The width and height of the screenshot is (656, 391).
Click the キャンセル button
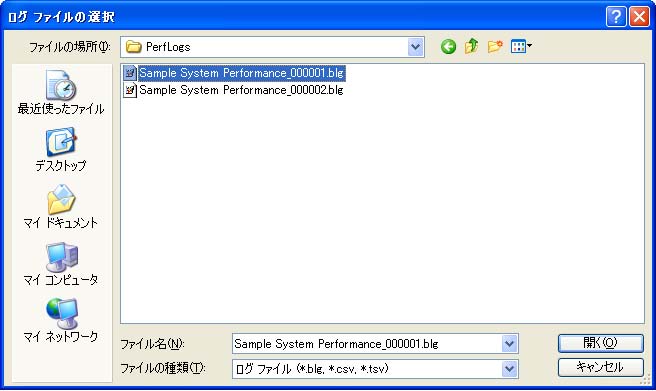tap(600, 367)
